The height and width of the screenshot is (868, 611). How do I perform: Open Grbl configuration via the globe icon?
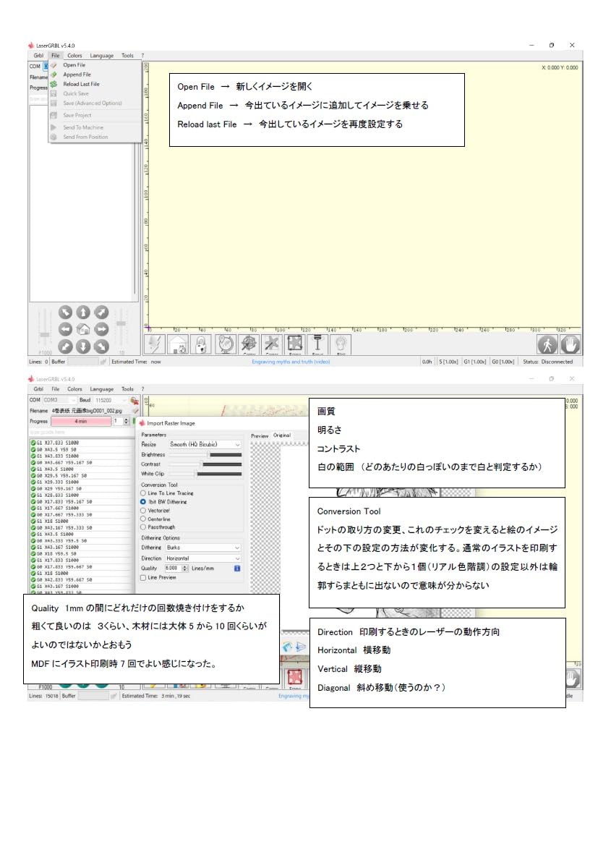tap(225, 345)
